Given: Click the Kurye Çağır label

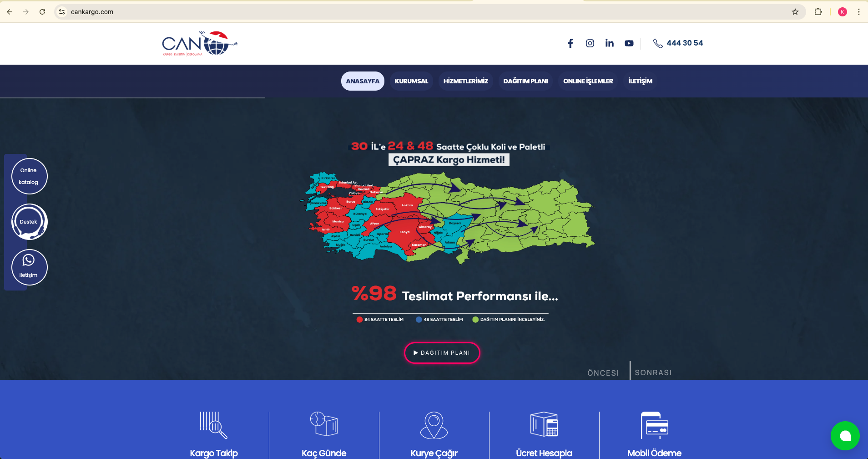Looking at the screenshot, I should (434, 453).
